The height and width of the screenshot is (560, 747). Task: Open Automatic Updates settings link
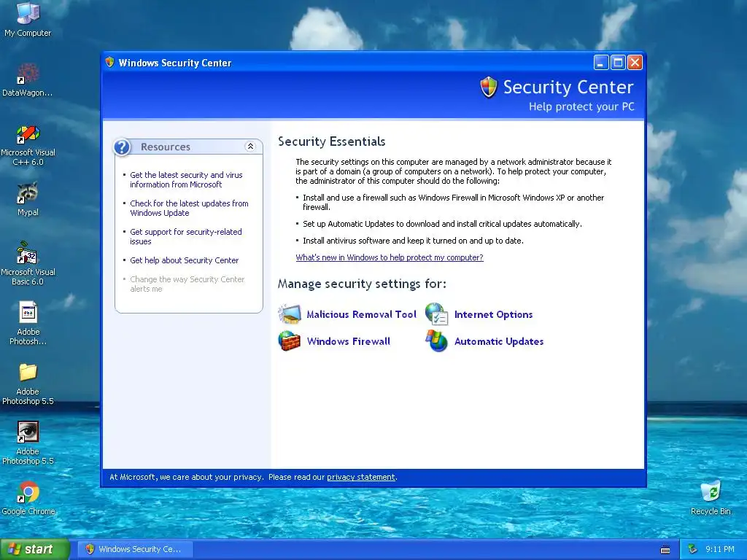(x=499, y=341)
